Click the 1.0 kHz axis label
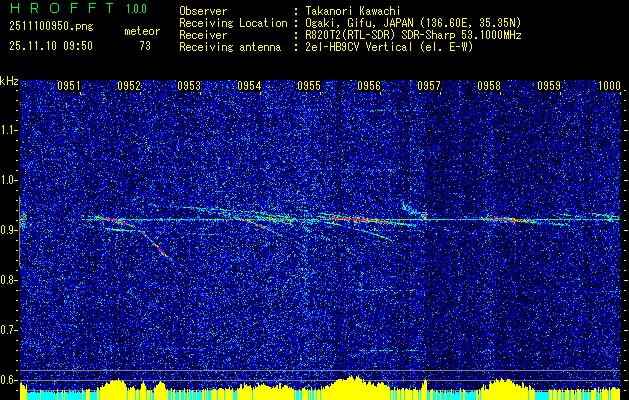This screenshot has height=400, width=629. coord(8,180)
